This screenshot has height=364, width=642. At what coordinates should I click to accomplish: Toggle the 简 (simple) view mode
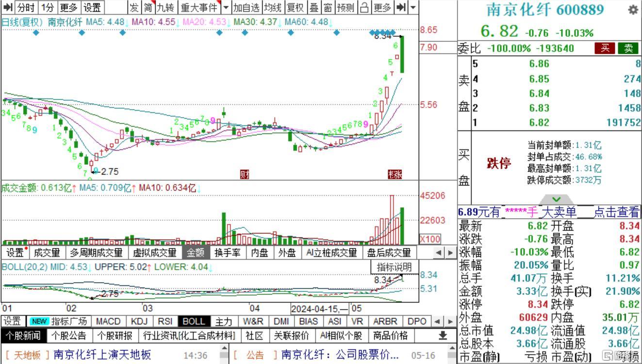148,7
